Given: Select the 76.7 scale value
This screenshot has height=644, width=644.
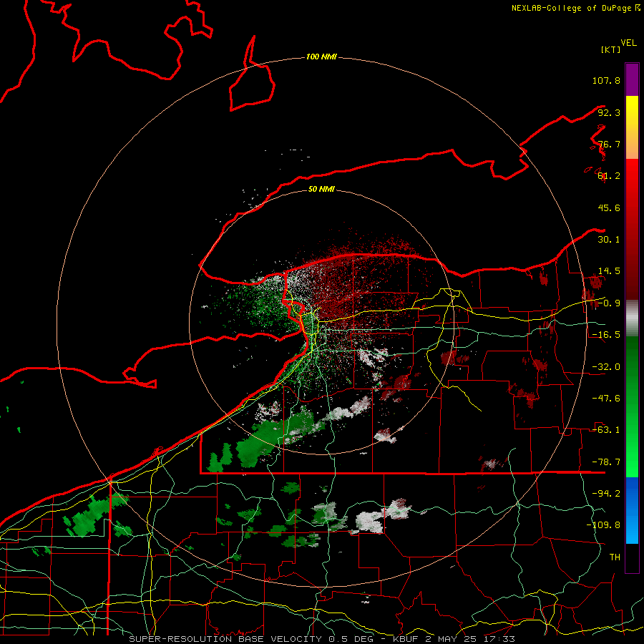Looking at the screenshot, I should 609,144.
